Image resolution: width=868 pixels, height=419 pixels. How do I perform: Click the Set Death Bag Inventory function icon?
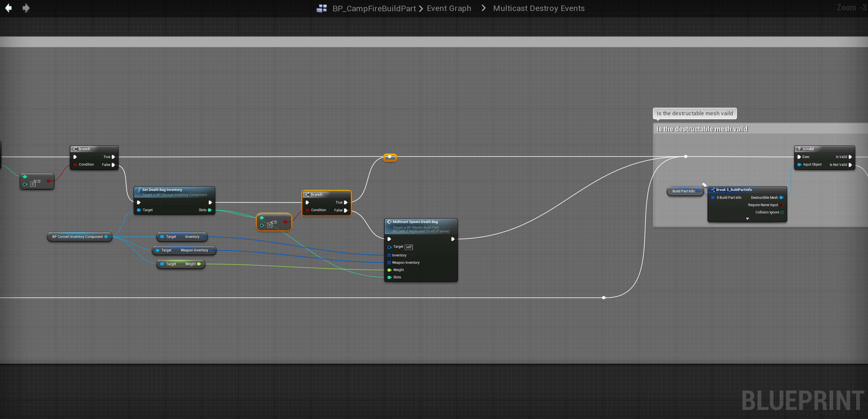[139, 190]
